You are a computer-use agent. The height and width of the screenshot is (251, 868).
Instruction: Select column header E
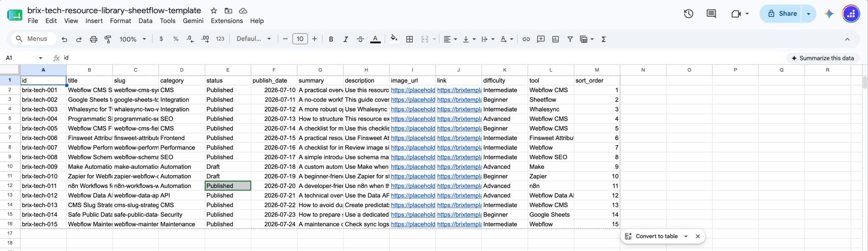228,70
